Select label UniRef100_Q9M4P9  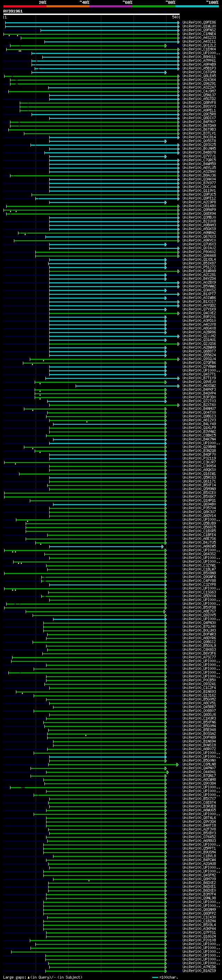[199, 210]
